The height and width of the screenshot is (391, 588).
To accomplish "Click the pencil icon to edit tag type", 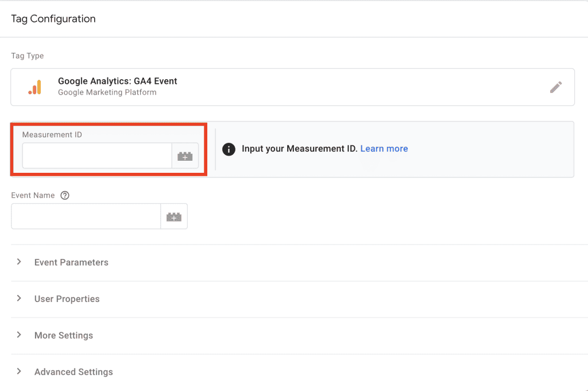I will tap(555, 87).
